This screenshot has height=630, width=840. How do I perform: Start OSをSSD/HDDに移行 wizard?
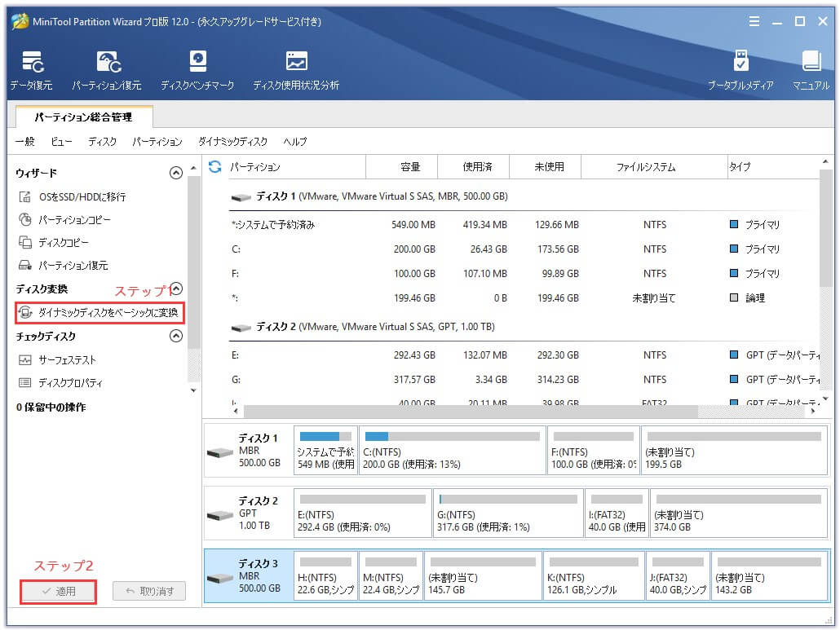(x=82, y=197)
